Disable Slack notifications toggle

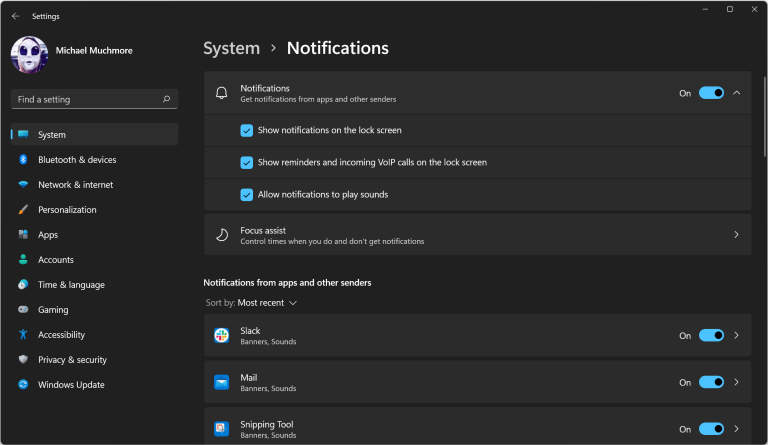pyautogui.click(x=711, y=335)
